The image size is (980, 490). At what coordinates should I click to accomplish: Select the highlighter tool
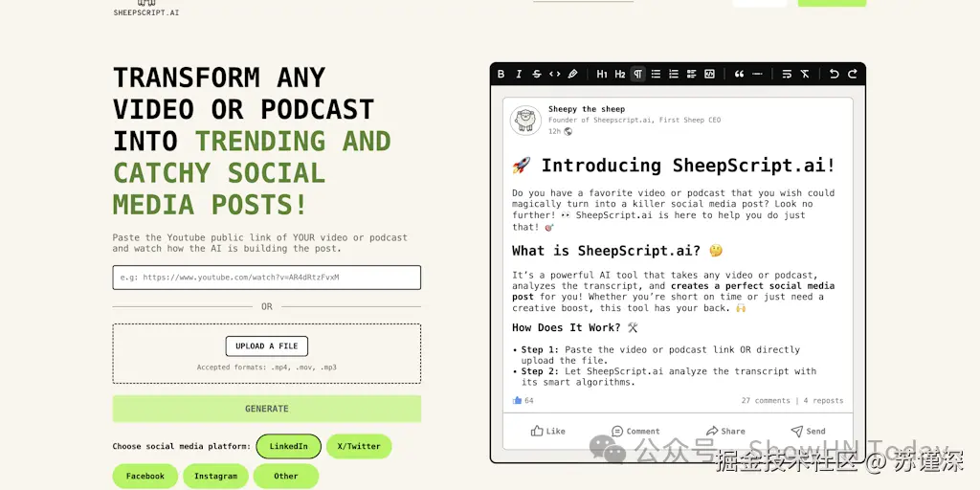click(572, 74)
